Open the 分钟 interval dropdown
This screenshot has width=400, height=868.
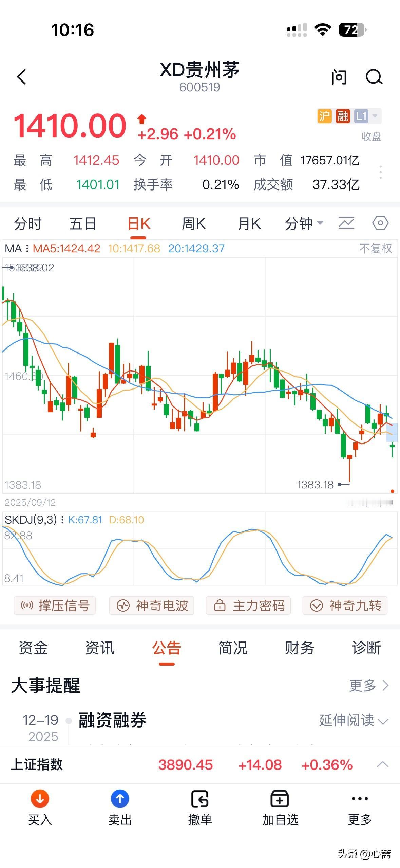(x=304, y=223)
